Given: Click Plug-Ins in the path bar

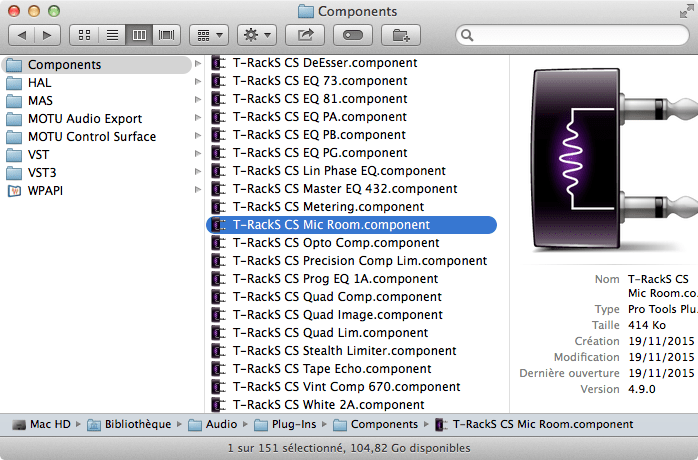Looking at the screenshot, I should pyautogui.click(x=290, y=424).
